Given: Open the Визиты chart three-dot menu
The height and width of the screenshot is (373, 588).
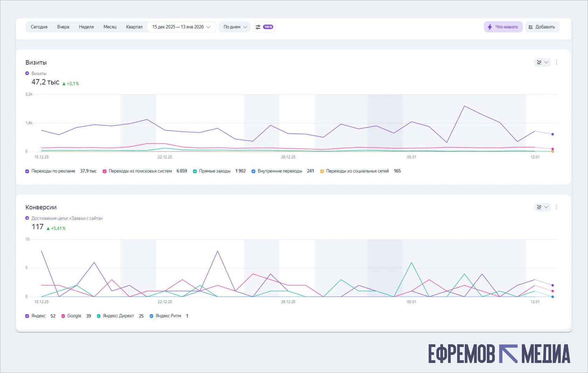Looking at the screenshot, I should tap(556, 62).
